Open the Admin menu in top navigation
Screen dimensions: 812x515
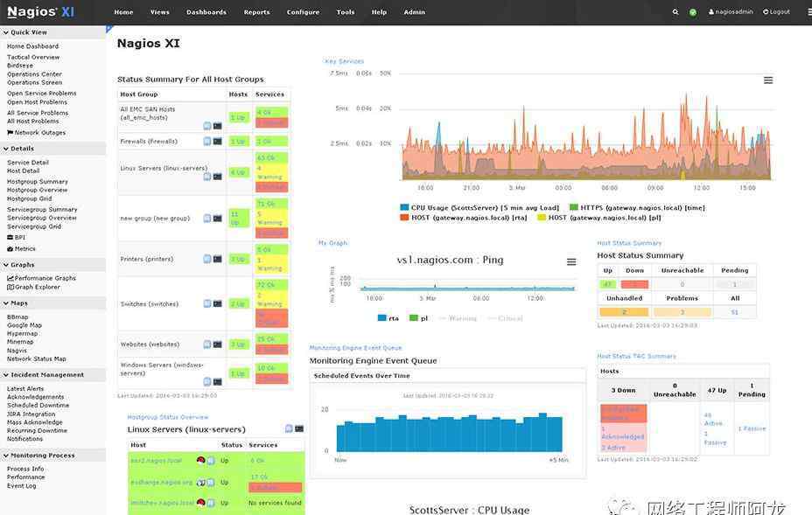[414, 12]
